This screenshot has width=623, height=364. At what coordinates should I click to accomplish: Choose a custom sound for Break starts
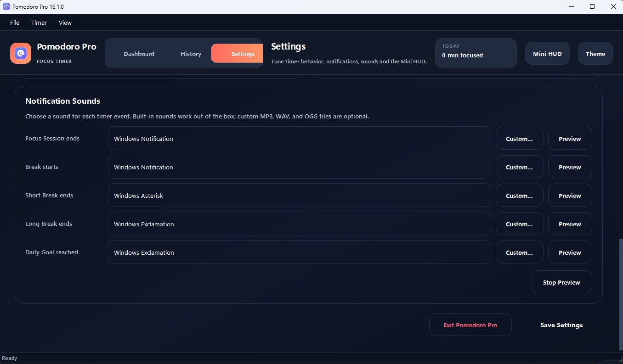click(520, 167)
